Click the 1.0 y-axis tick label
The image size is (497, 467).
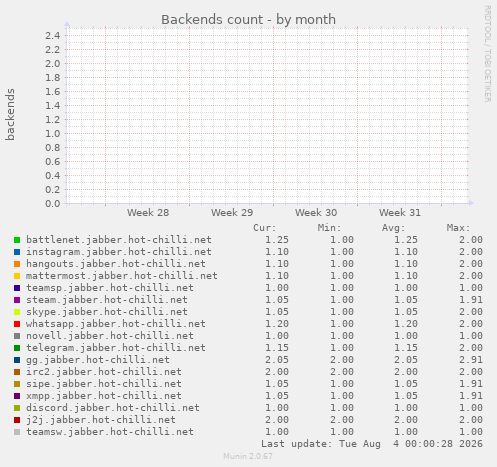point(53,133)
